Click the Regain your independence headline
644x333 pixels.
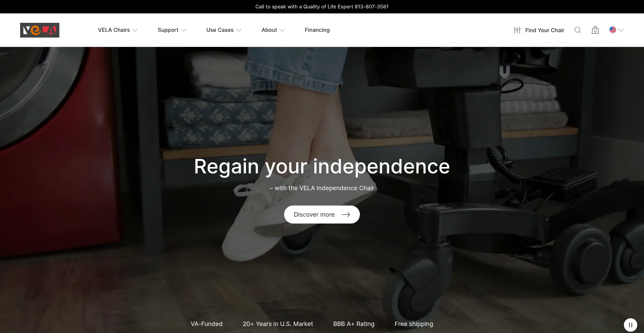coord(322,167)
